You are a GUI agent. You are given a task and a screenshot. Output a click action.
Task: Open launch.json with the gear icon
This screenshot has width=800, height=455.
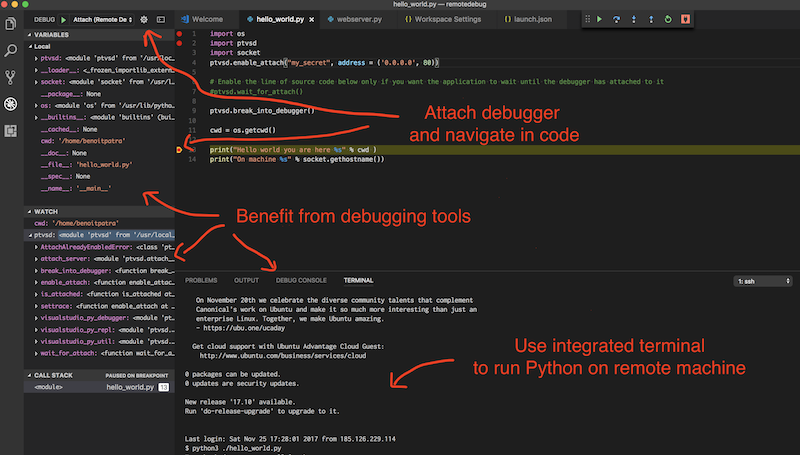pos(144,19)
